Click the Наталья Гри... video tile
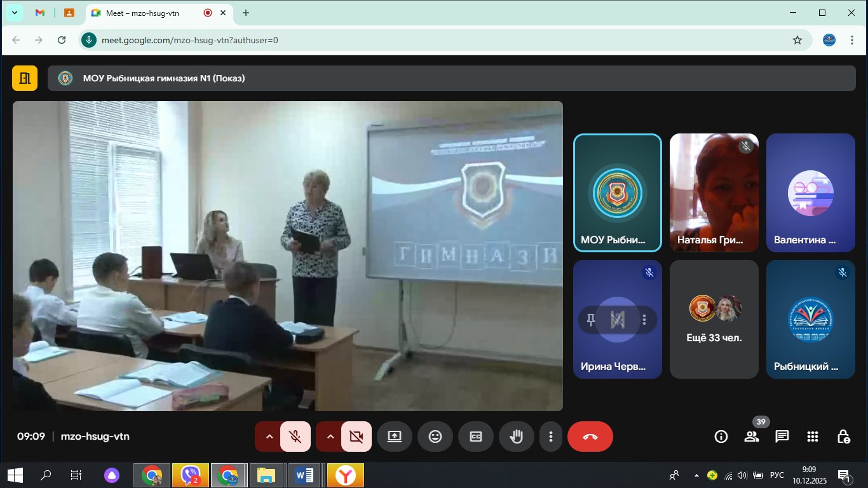Viewport: 868px width, 488px height. click(714, 193)
